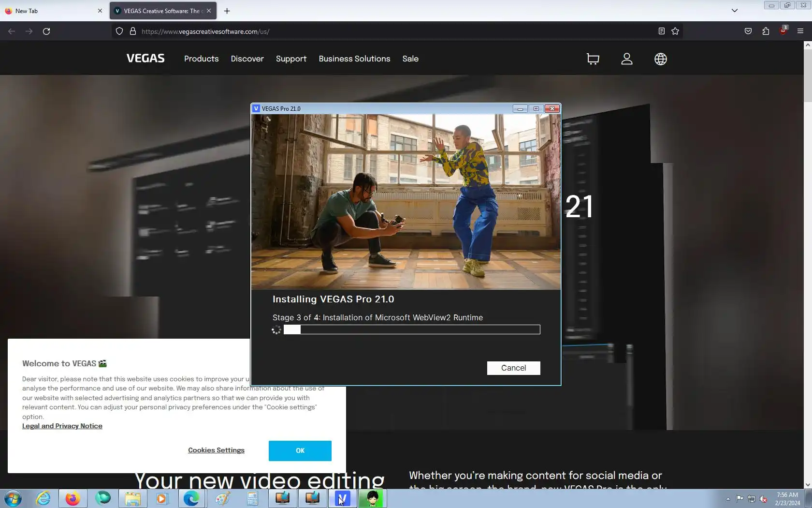The image size is (812, 508).
Task: Open the Windows Start menu
Action: (x=13, y=498)
